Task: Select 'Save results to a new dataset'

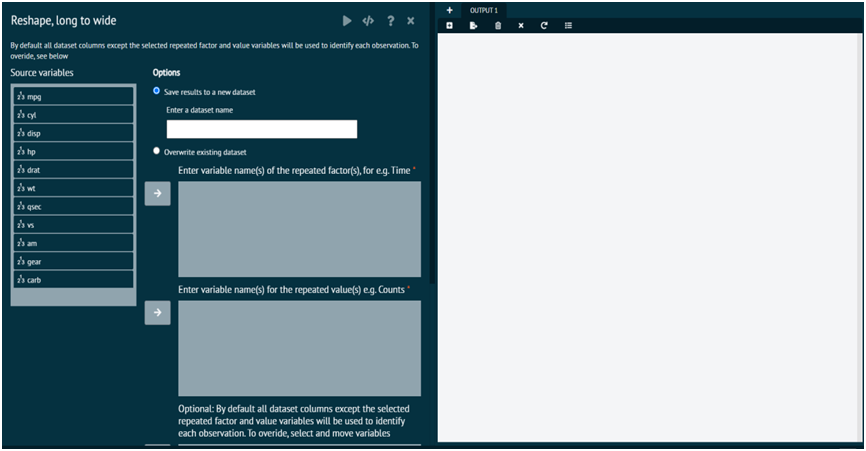Action: [157, 91]
